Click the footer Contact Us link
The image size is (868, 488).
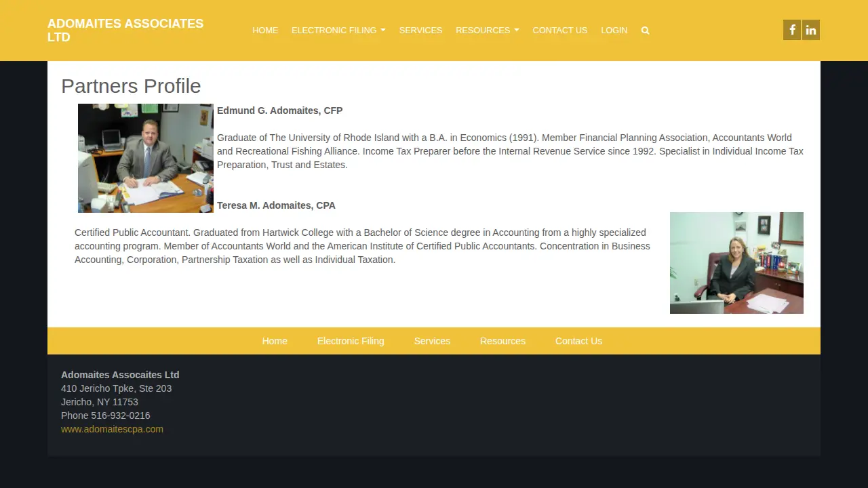[578, 341]
